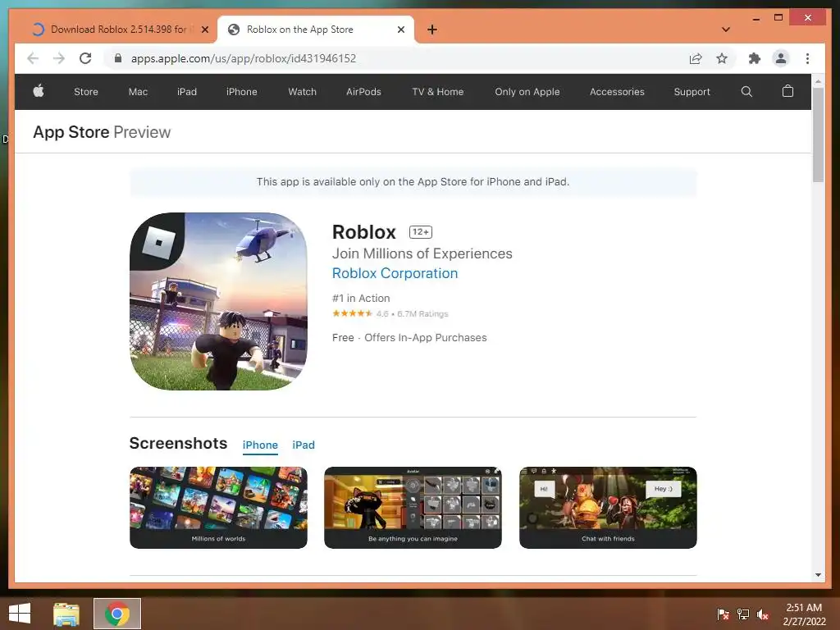
Task: Open the Store menu item
Action: (85, 92)
